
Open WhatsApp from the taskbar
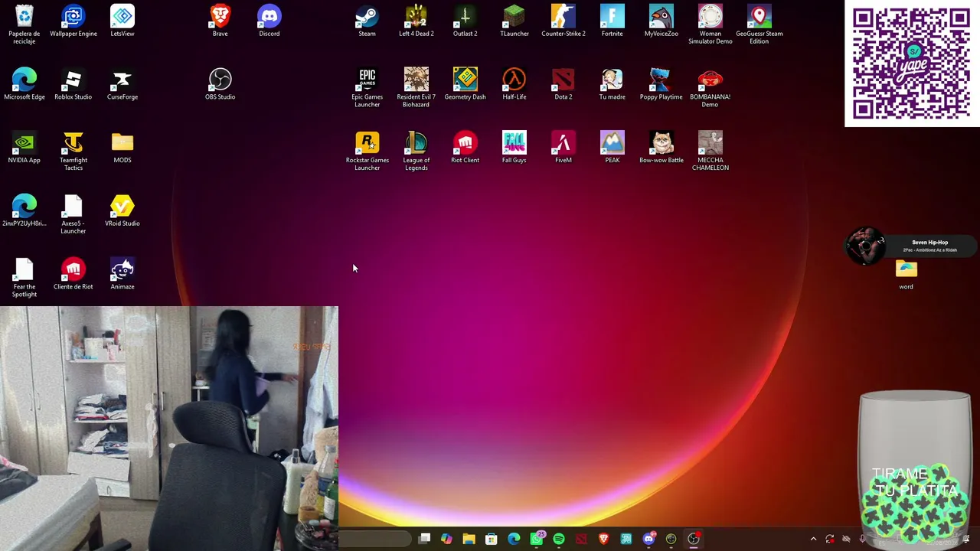537,539
